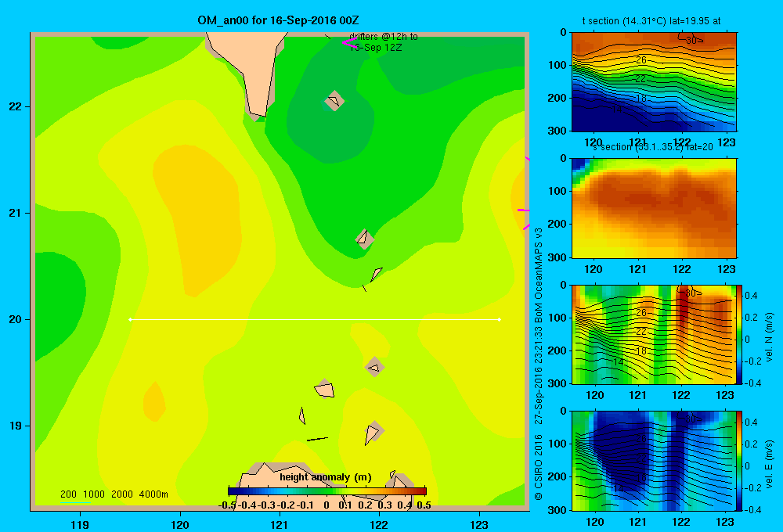Open the salinity section plot
Screen dimensions: 783x532
pyautogui.click(x=654, y=208)
